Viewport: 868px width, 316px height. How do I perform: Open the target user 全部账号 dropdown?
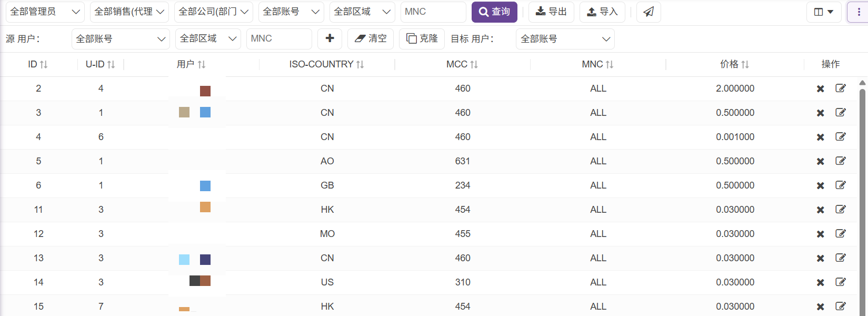tap(565, 39)
